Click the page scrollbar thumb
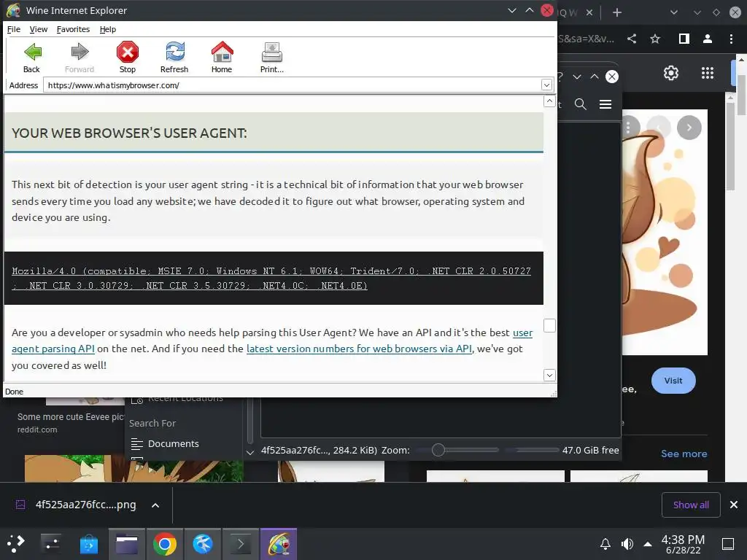 pyautogui.click(x=549, y=326)
